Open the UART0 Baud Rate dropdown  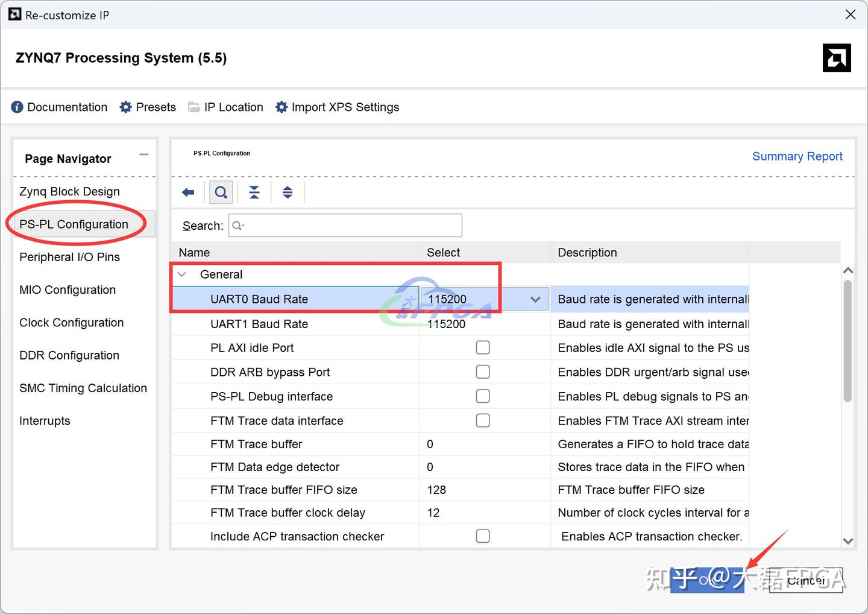coord(535,299)
